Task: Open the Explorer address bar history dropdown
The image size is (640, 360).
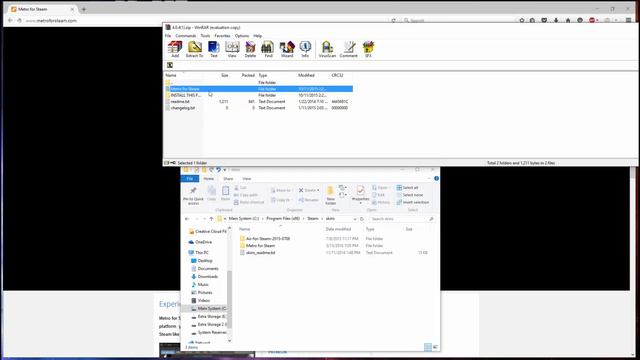Action: coord(355,219)
